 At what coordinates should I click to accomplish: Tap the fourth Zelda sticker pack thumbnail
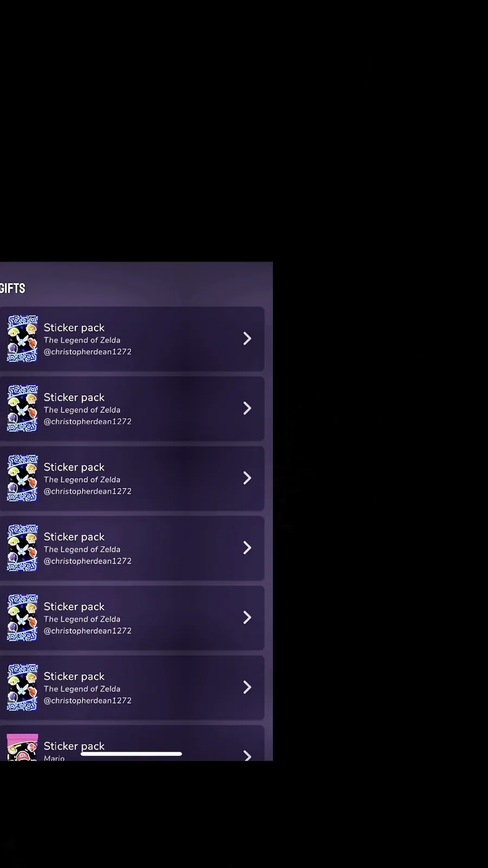tap(22, 548)
